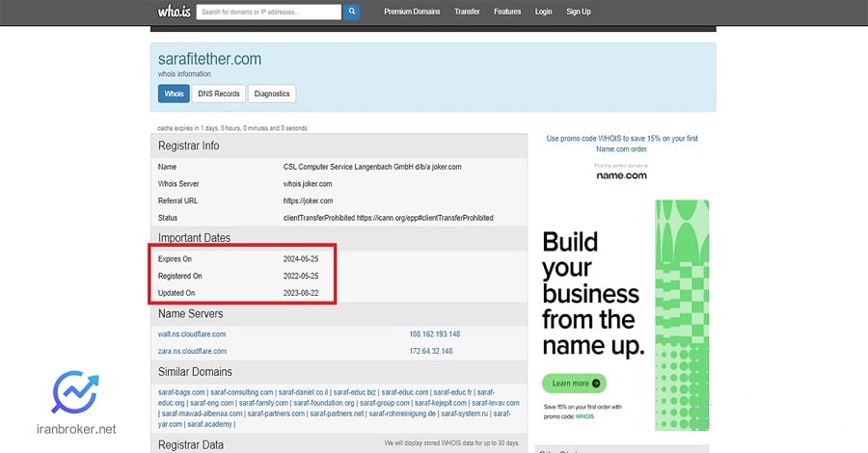The image size is (868, 453).
Task: Switch to DNS Records tab
Action: [219, 93]
